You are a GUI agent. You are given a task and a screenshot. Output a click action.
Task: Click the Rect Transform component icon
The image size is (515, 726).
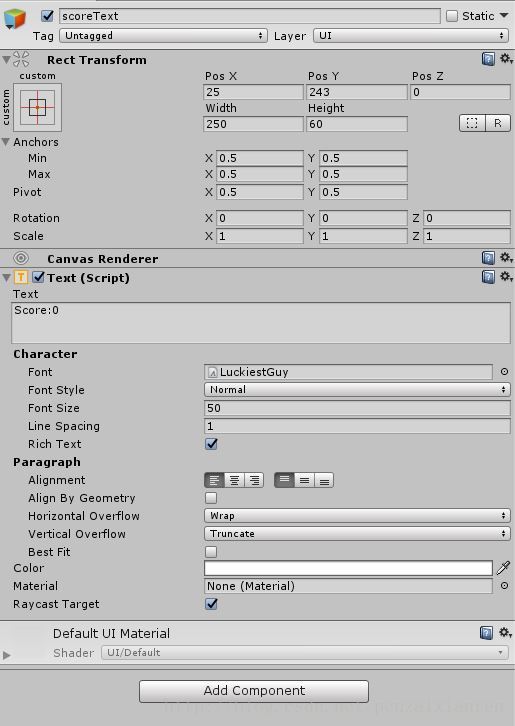coord(21,59)
